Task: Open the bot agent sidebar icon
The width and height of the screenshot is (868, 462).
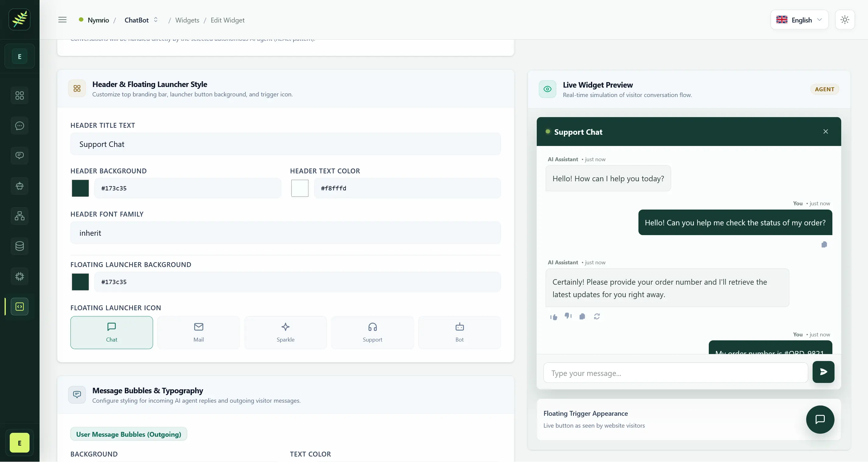Action: (x=19, y=186)
